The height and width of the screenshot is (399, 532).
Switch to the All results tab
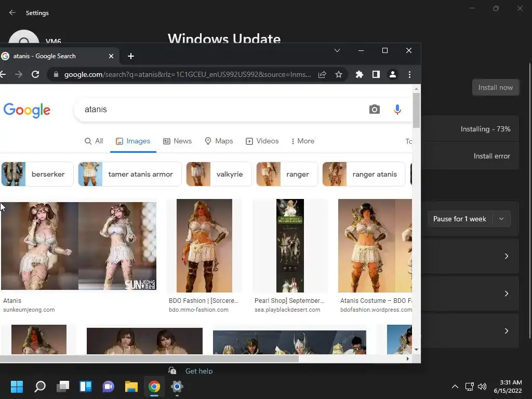coord(94,141)
